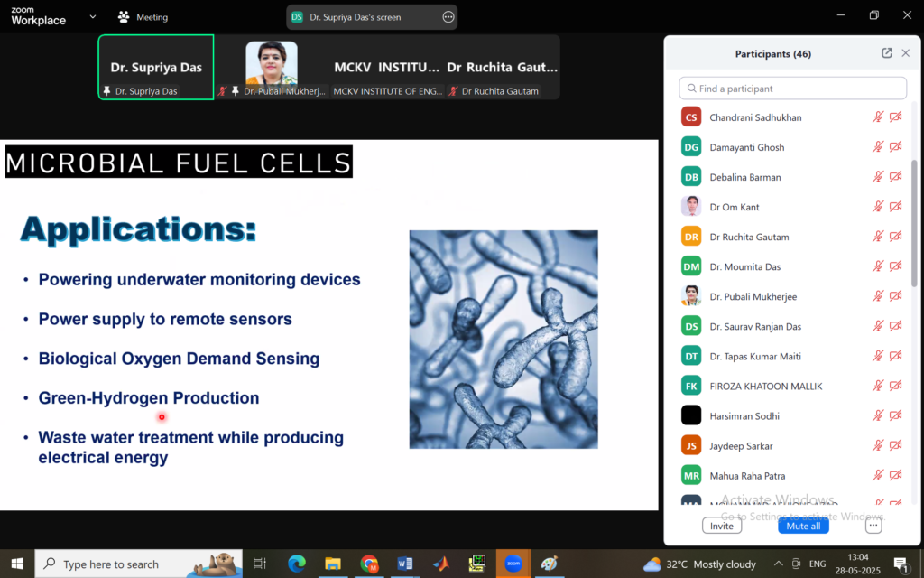Open MATLAB from the taskbar

[440, 564]
